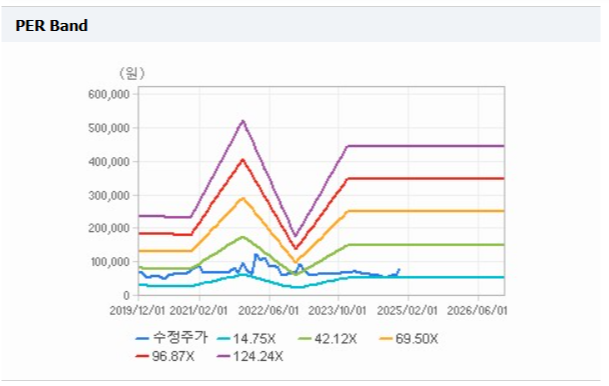Toggle the 96.87X legend entry
This screenshot has height=386, width=609.
click(165, 356)
